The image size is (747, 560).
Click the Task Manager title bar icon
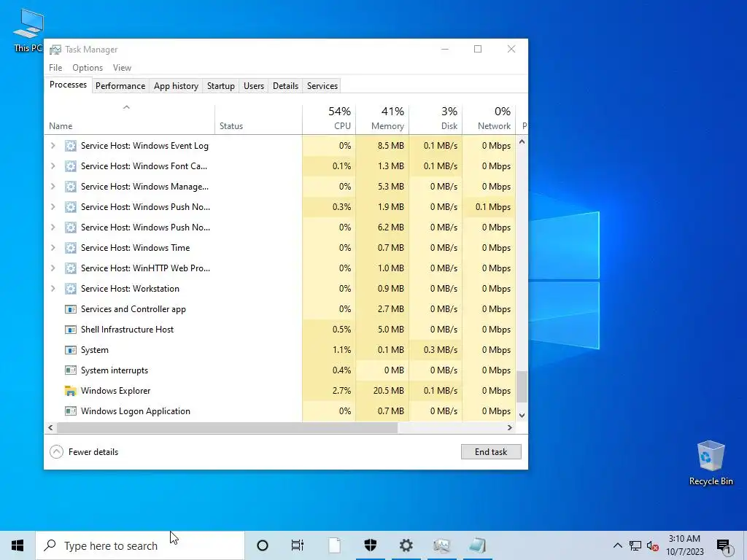55,50
